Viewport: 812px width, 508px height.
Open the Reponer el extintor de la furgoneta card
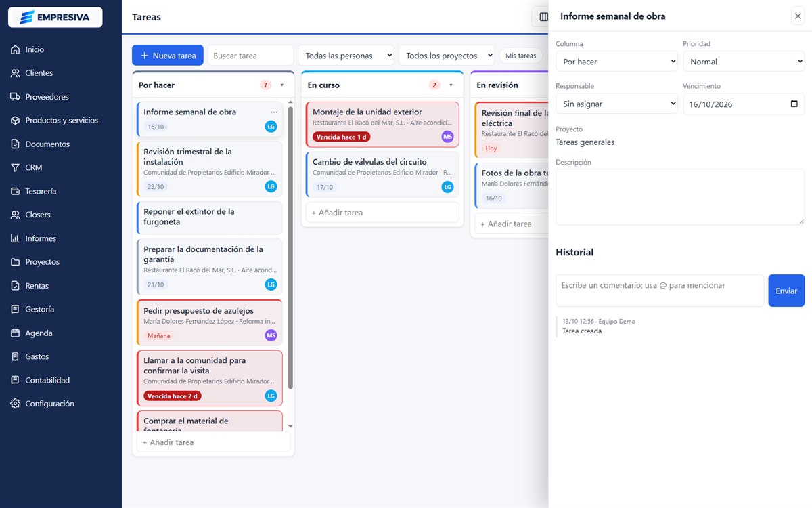coord(209,217)
